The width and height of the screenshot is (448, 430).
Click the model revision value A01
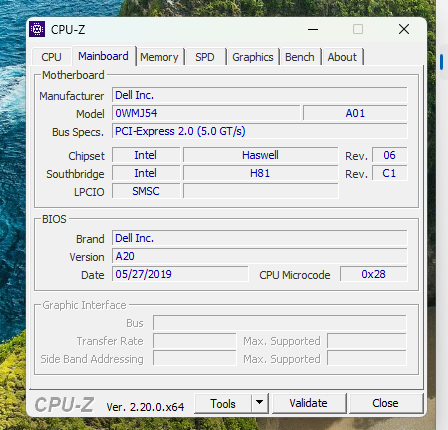[x=355, y=113]
